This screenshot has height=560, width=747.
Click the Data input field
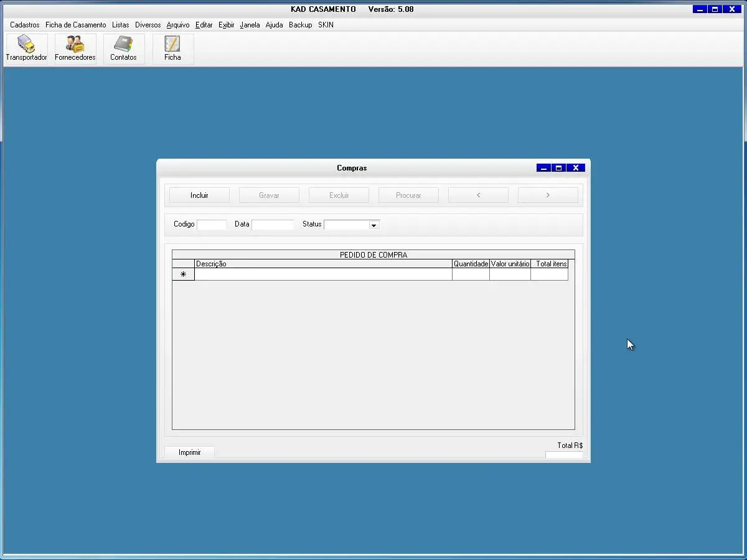coord(273,225)
